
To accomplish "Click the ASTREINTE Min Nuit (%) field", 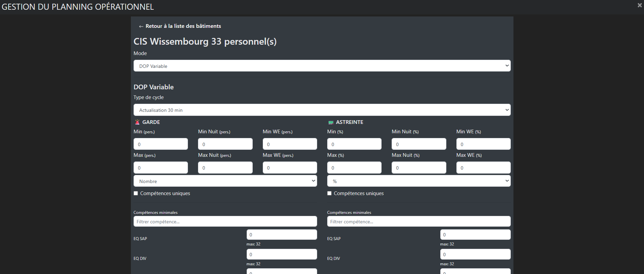I will point(418,144).
